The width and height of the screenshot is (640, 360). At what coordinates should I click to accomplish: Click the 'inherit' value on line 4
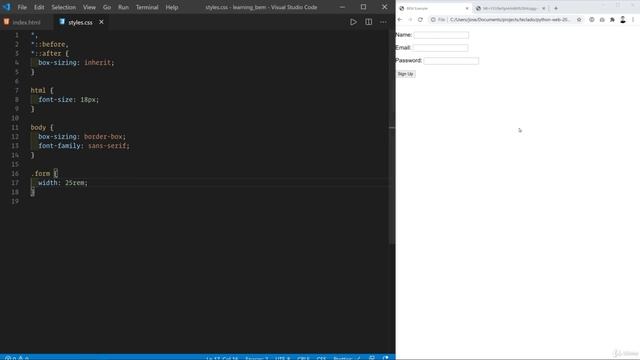click(x=98, y=62)
